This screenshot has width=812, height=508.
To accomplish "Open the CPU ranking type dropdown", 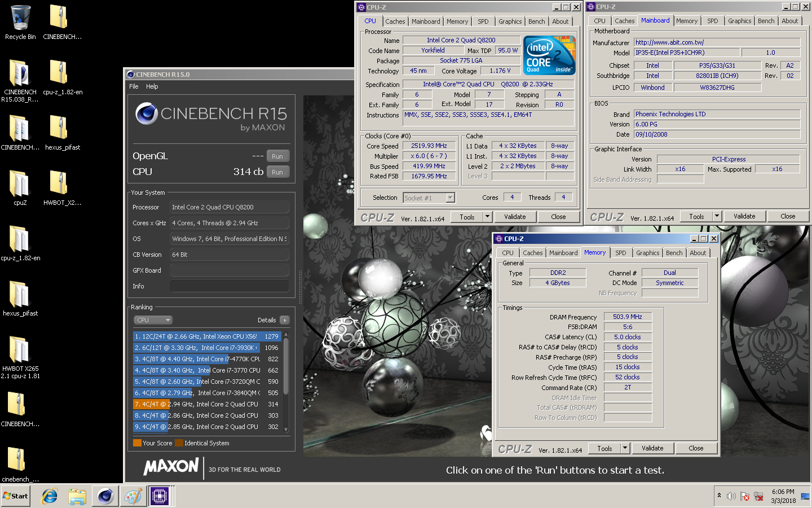I will click(153, 320).
